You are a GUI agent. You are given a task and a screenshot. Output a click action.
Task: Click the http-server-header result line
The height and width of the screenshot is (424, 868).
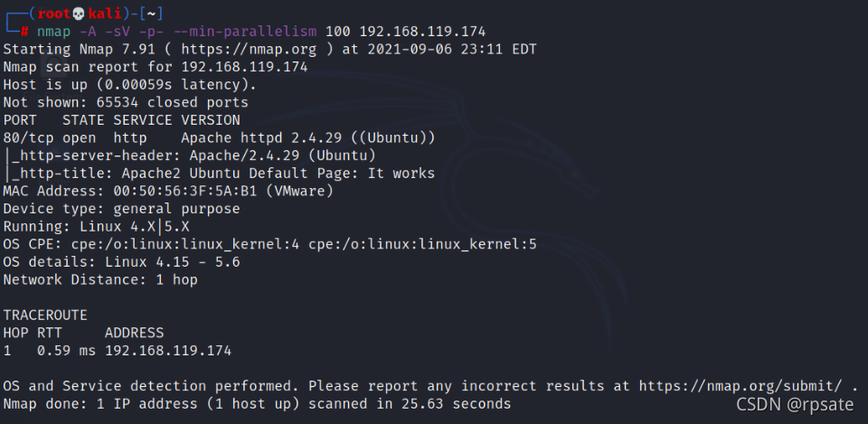click(190, 155)
